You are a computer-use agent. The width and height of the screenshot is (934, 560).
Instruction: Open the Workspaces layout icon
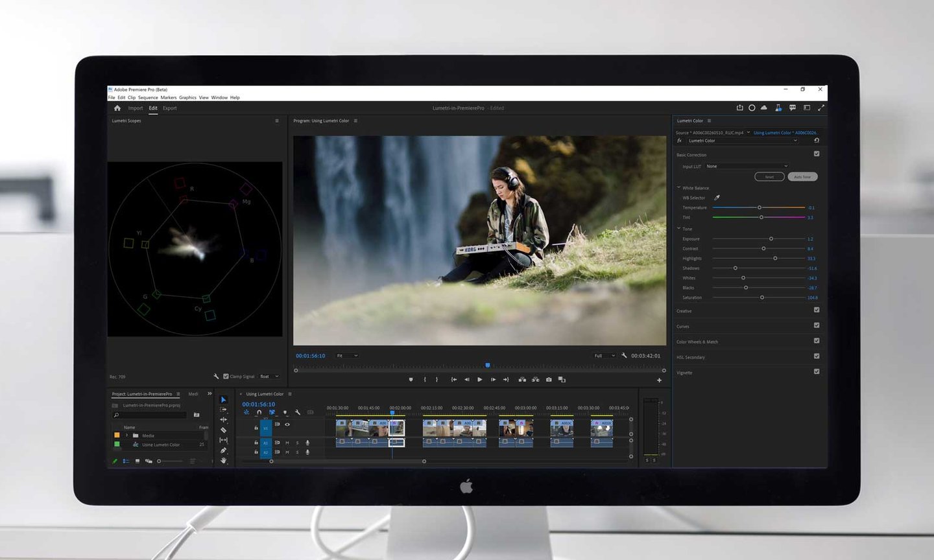(807, 108)
